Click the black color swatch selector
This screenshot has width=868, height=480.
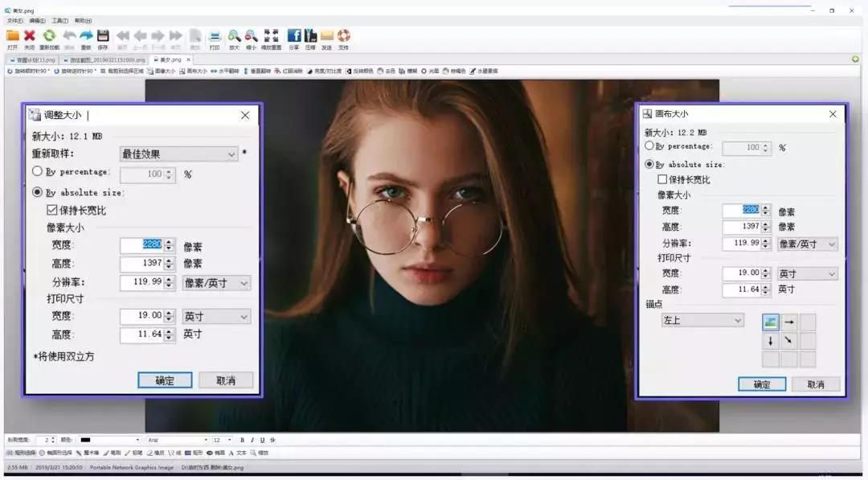tap(108, 440)
